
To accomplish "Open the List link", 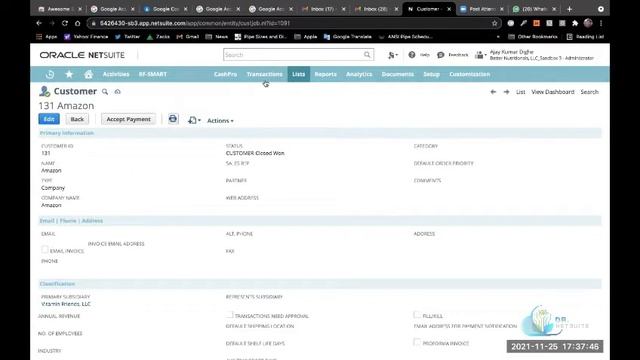I will point(520,92).
